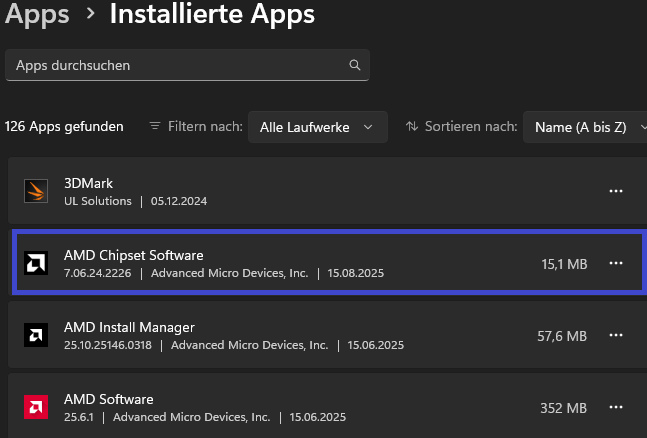The height and width of the screenshot is (438, 647).
Task: Select the AMD Chipset Software name
Action: point(134,255)
